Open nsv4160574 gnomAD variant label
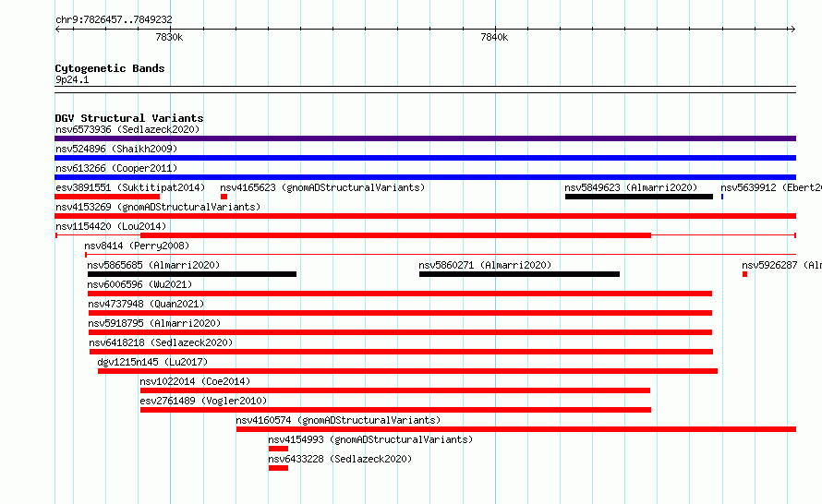Screen dimensions: 822x504 (x=338, y=420)
